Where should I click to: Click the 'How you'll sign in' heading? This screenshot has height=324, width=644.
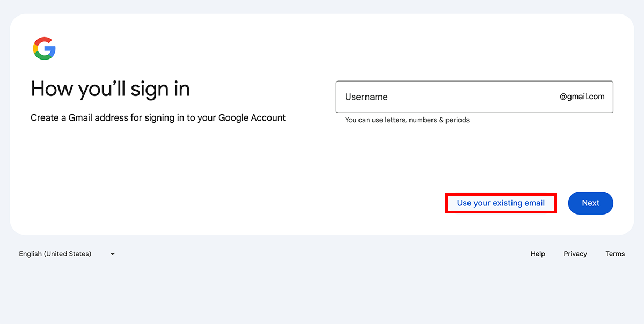point(111,89)
